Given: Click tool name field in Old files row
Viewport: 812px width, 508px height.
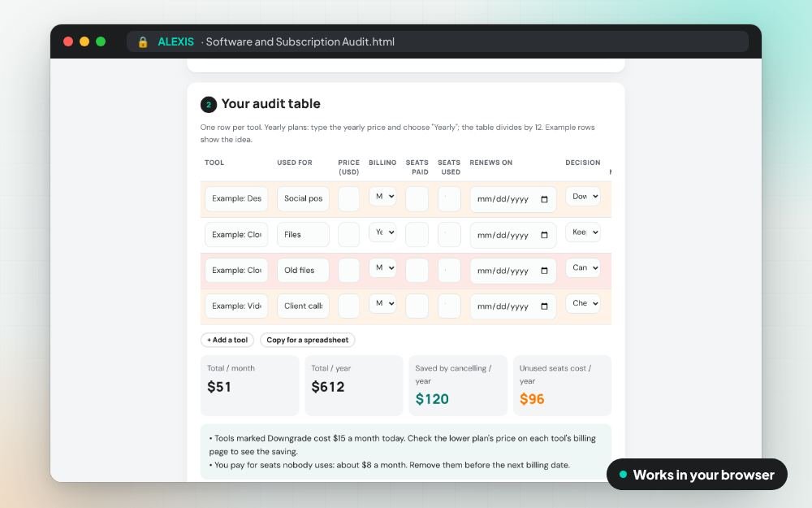Looking at the screenshot, I should pyautogui.click(x=236, y=271).
